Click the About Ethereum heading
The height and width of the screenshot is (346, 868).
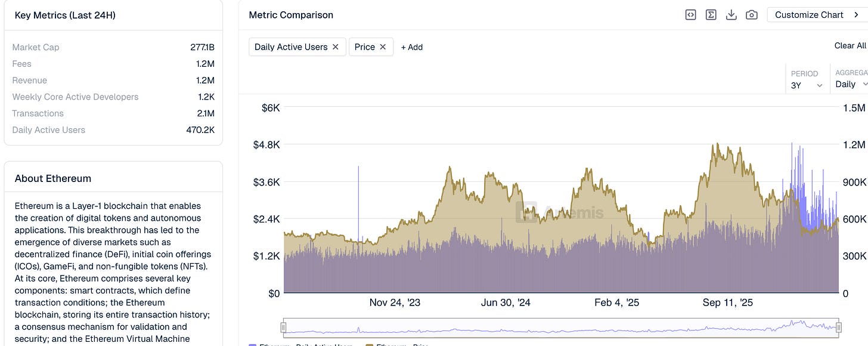53,178
